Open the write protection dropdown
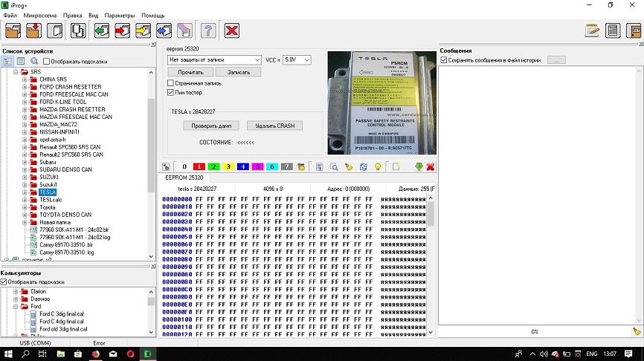The image size is (644, 361). coord(214,60)
